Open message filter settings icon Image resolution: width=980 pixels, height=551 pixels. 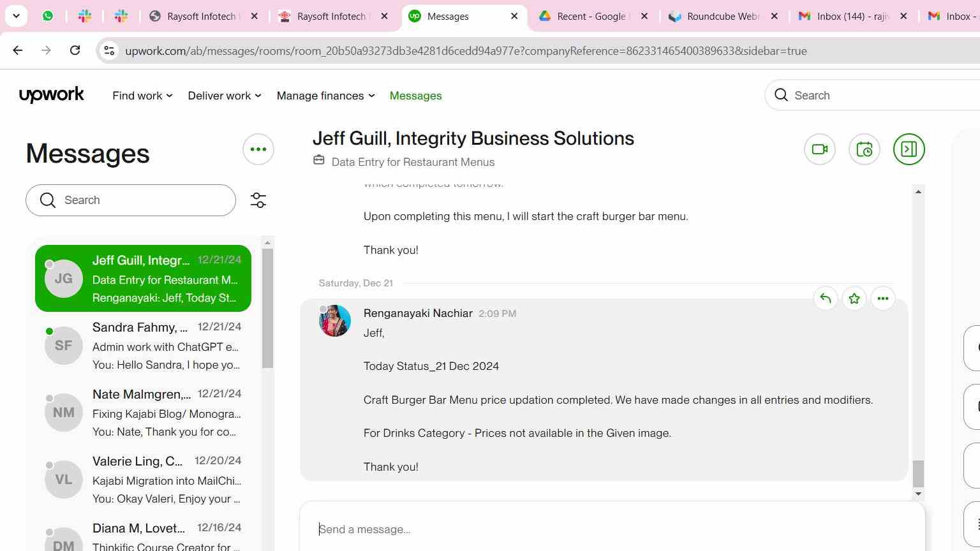(258, 200)
